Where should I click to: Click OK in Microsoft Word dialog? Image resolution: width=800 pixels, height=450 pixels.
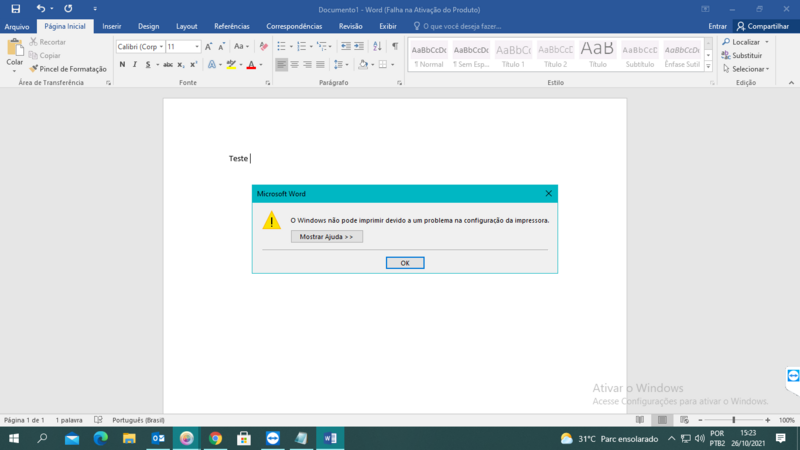[x=405, y=263]
